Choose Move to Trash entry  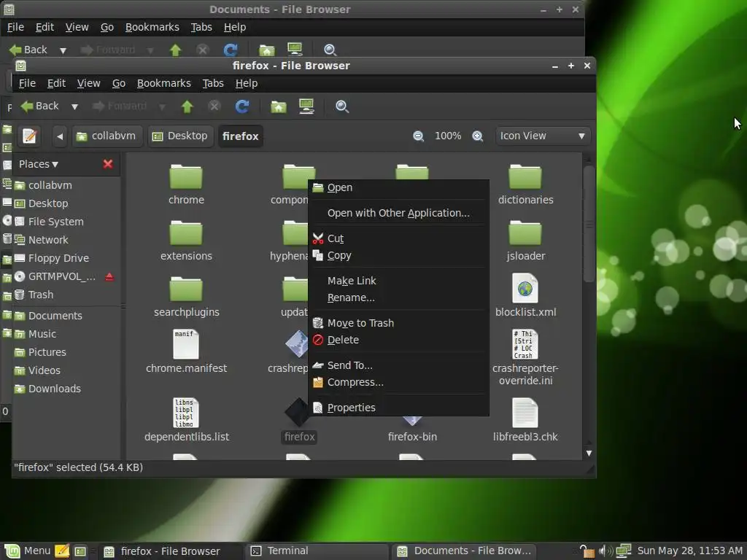coord(399,323)
